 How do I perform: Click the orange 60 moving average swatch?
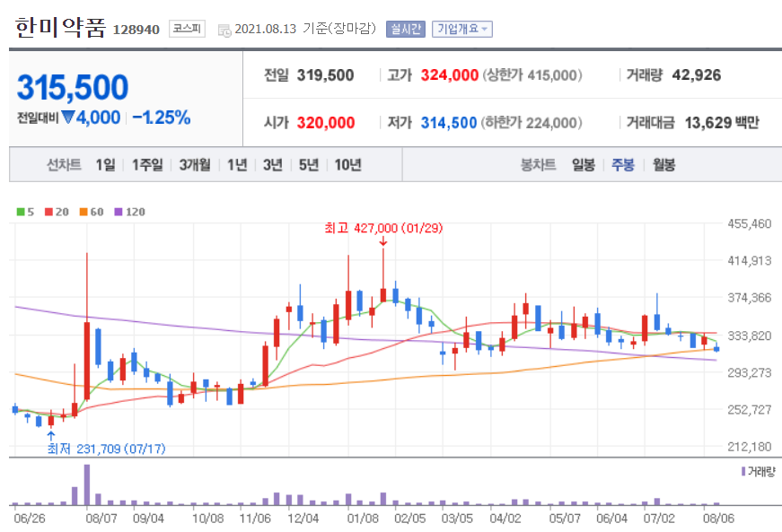[x=83, y=213]
